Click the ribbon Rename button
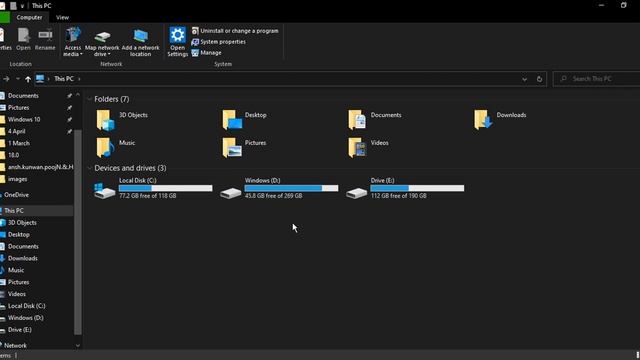Viewport: 640px width, 360px height. 45,39
